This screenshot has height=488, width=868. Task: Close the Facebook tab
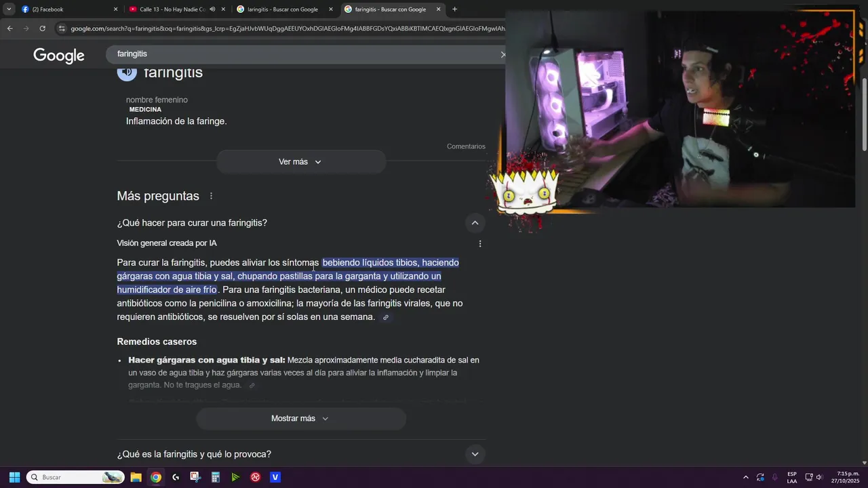tap(115, 9)
